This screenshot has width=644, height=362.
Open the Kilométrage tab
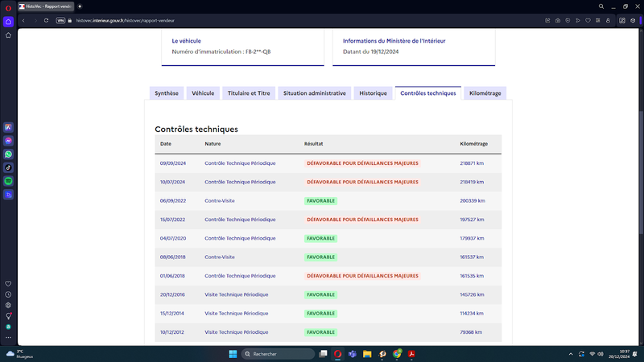pos(485,93)
